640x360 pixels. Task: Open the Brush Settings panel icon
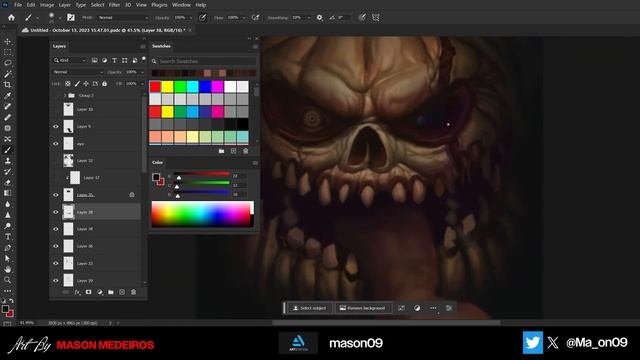71,18
